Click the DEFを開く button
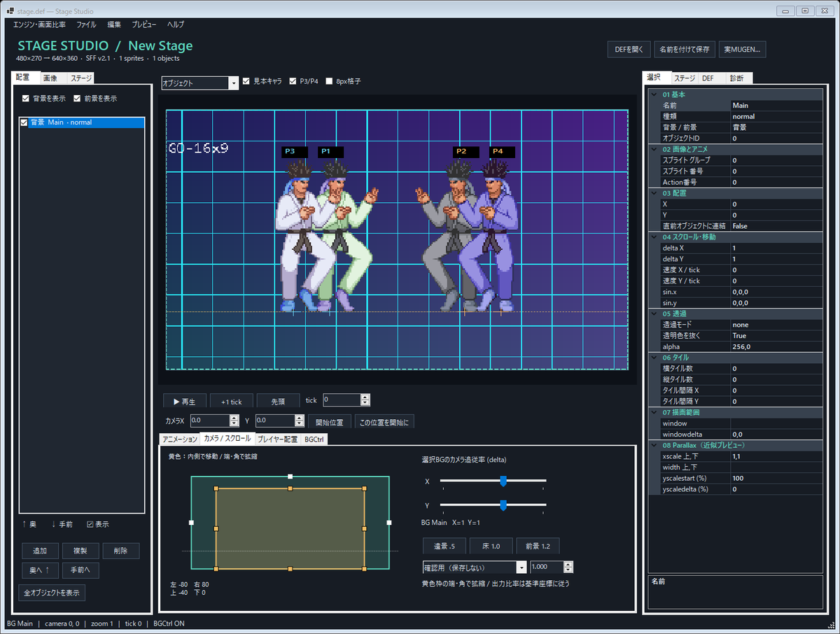840x634 pixels. [x=630, y=50]
